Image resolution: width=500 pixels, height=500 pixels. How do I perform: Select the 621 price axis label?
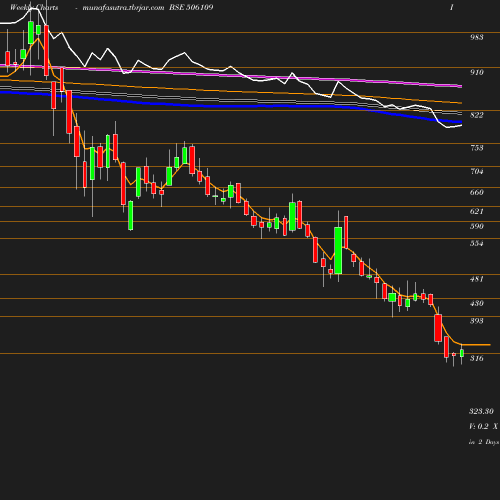pos(477,211)
